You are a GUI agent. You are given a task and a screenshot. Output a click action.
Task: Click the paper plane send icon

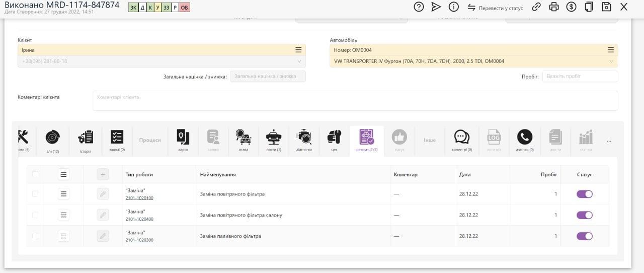436,7
